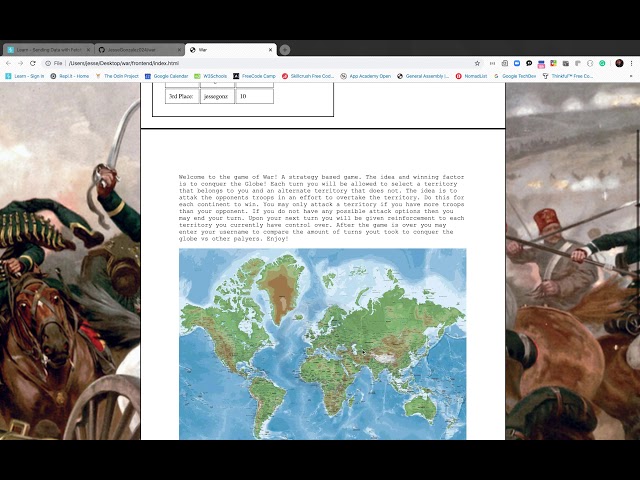
Task: Open the Chrome three-dot menu
Action: [631, 63]
